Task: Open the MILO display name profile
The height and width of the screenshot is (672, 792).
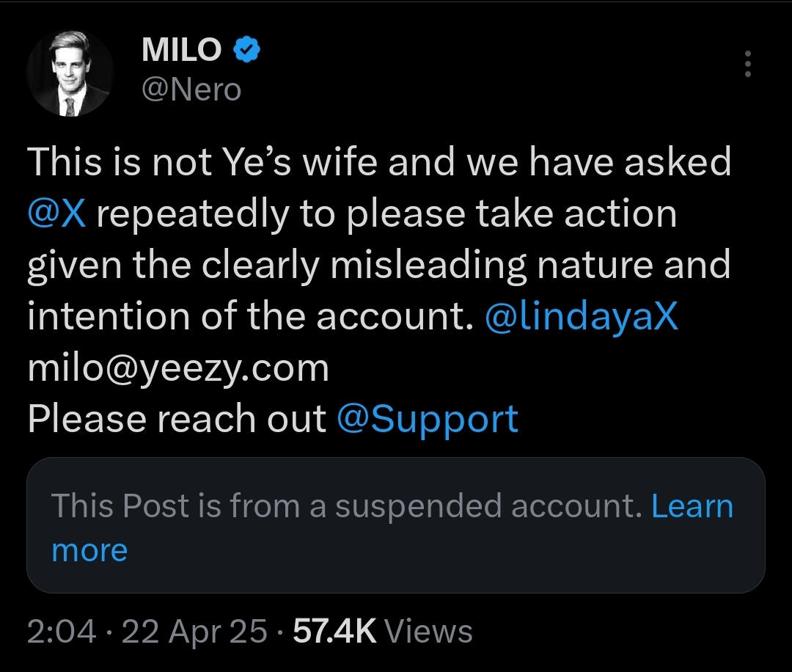Action: [x=181, y=50]
